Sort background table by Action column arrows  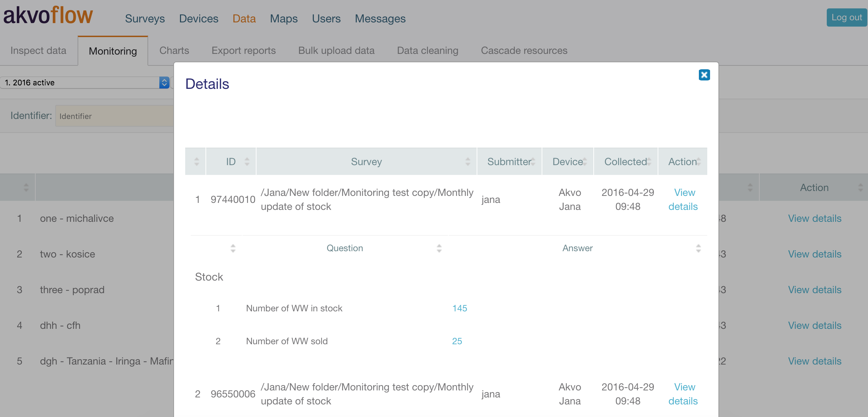(x=860, y=188)
